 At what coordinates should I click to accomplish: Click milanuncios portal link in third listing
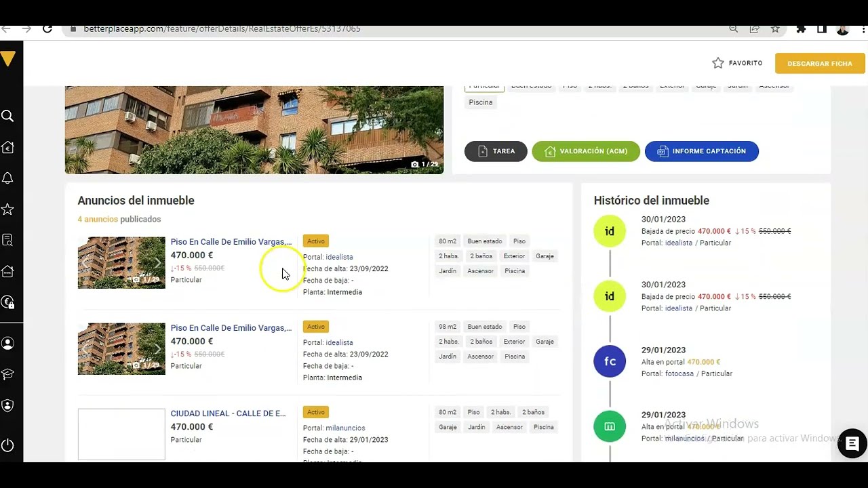pyautogui.click(x=345, y=428)
